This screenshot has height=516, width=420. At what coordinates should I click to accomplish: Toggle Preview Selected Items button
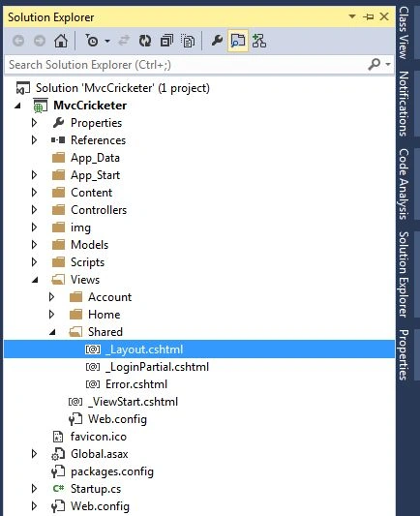(x=238, y=41)
